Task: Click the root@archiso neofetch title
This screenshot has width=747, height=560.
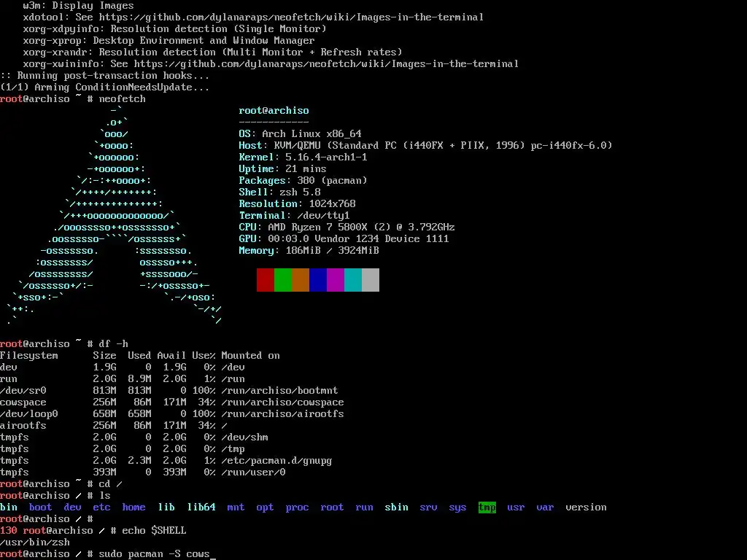Action: coord(274,111)
